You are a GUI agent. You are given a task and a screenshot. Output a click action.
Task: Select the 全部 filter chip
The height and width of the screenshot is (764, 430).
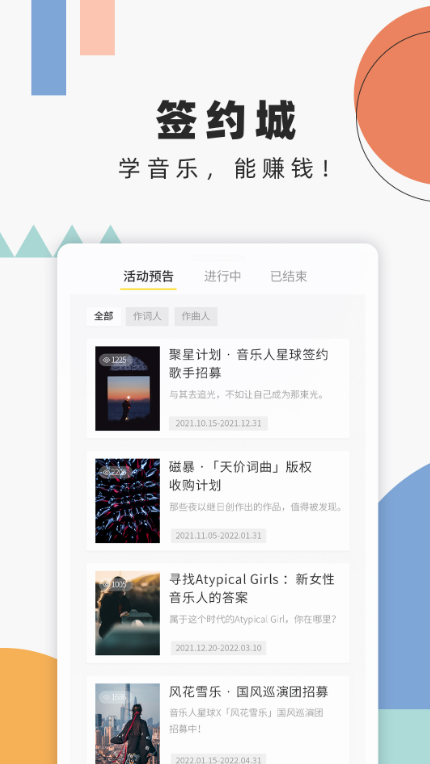coord(103,316)
